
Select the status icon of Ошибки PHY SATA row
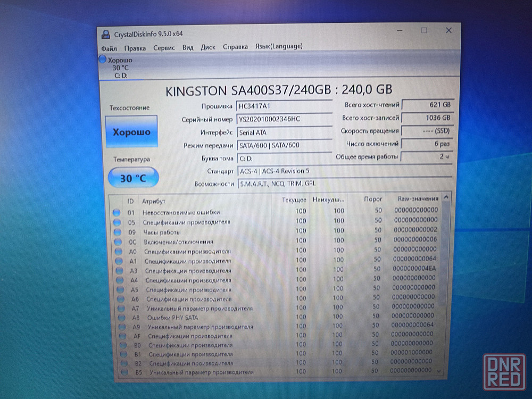click(122, 318)
